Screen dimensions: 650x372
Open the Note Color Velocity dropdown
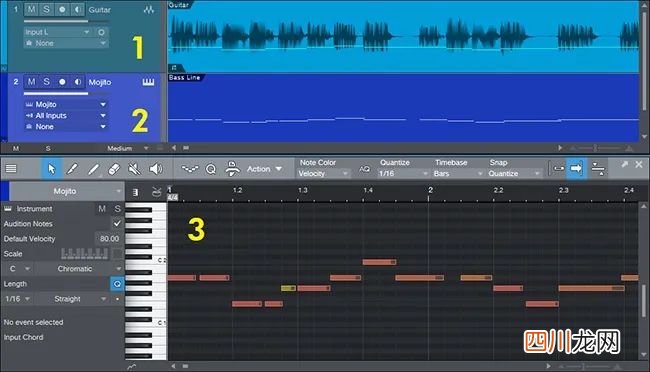click(323, 173)
